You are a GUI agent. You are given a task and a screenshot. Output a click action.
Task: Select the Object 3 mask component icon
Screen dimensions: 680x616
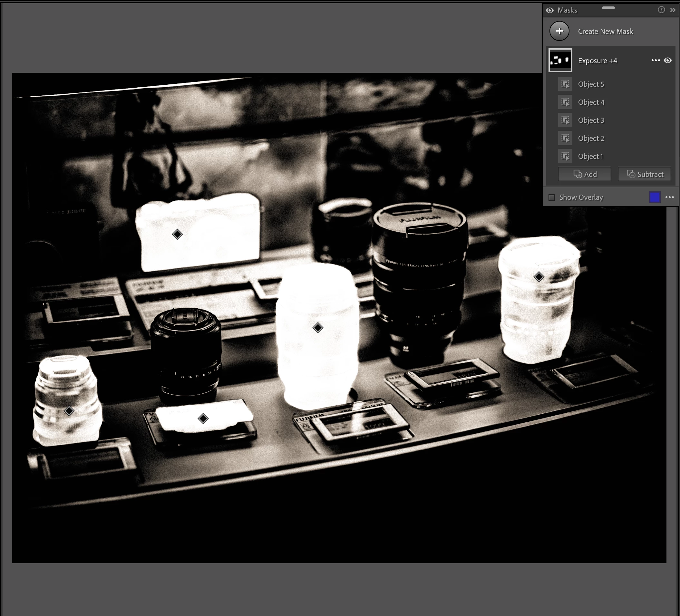coord(565,120)
